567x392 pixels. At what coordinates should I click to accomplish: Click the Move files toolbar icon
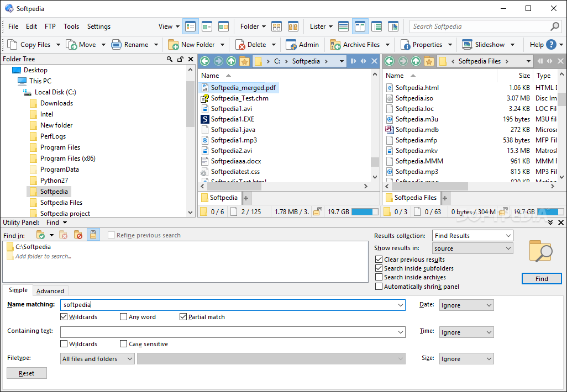[71, 44]
